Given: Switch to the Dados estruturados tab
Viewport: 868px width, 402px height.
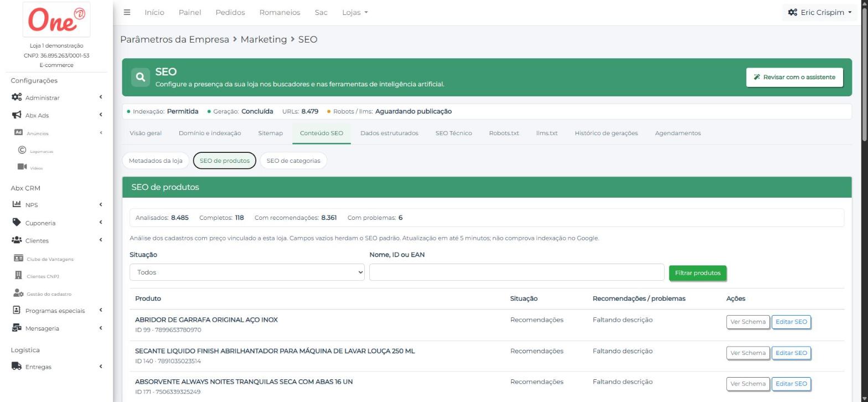Looking at the screenshot, I should point(389,133).
